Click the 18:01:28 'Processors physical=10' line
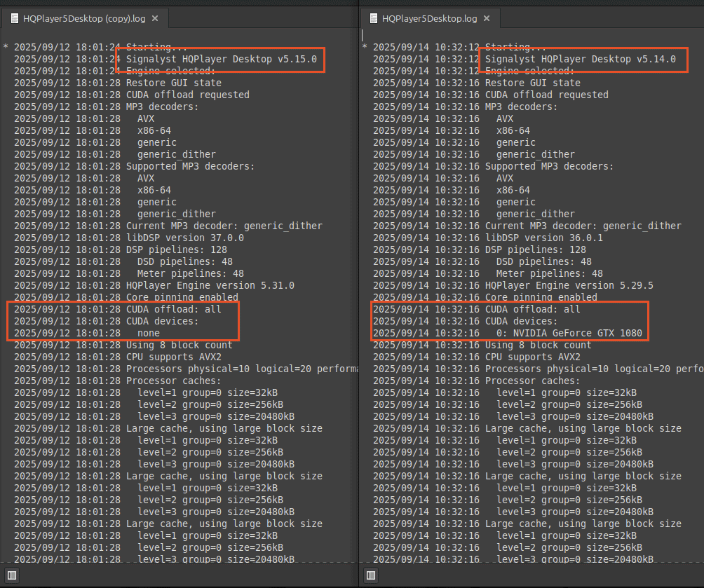Viewport: 704px width, 588px height. pyautogui.click(x=186, y=369)
